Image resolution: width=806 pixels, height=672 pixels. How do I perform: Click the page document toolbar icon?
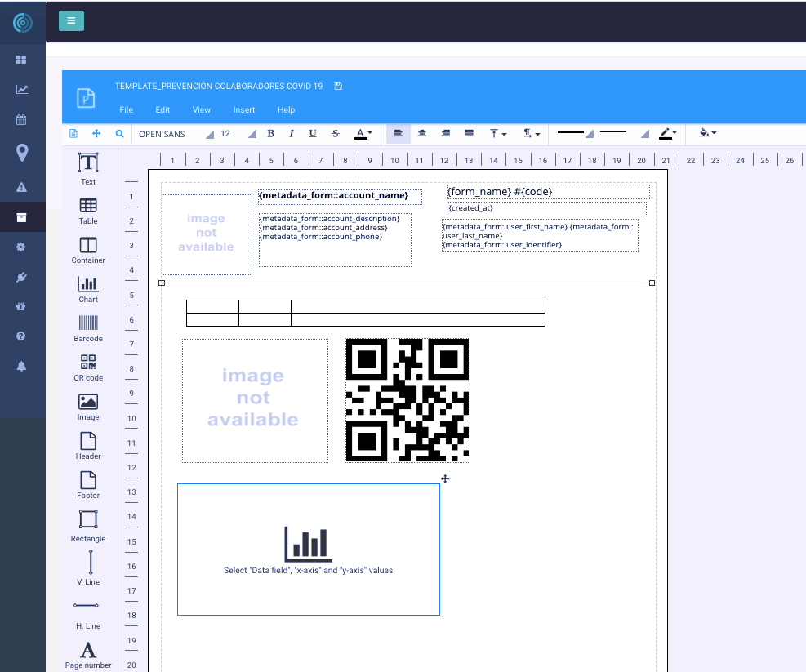73,134
